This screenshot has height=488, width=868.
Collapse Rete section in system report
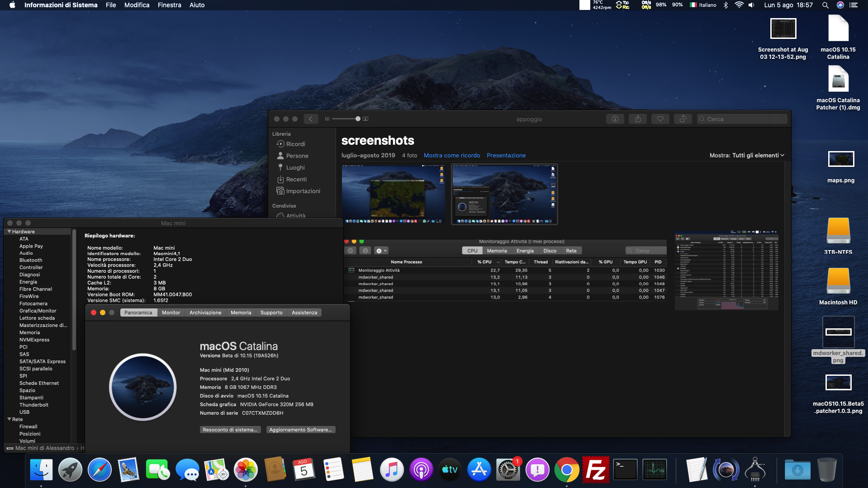pos(9,419)
